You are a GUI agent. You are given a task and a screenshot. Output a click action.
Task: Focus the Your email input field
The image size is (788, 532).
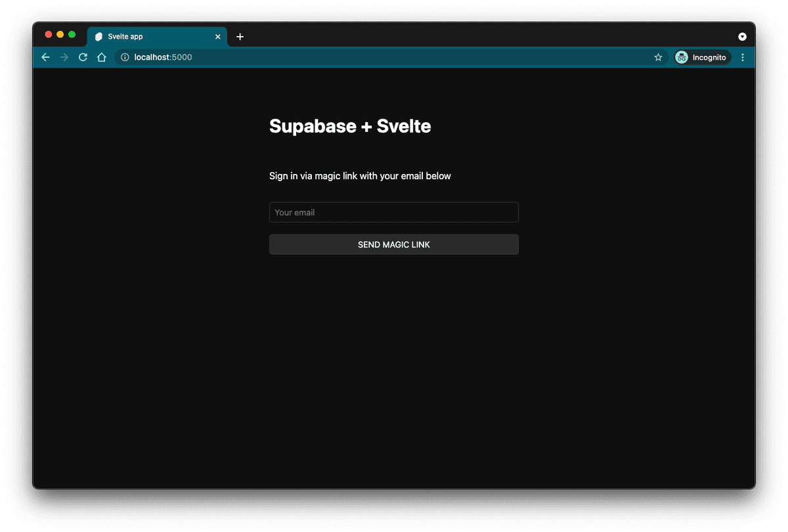tap(393, 212)
